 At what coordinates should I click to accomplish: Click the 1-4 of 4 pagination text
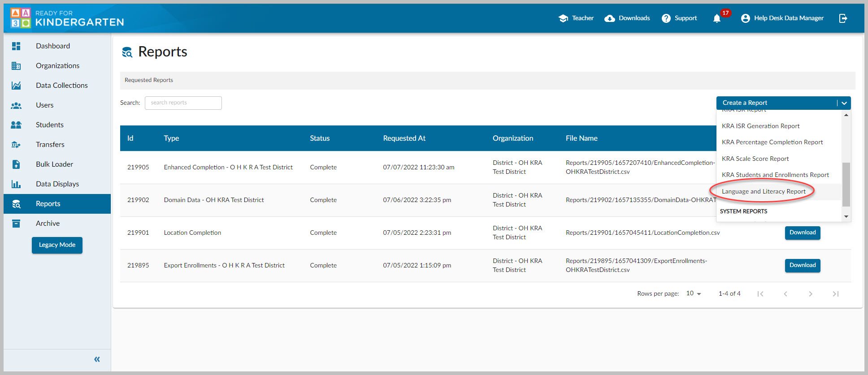(x=729, y=293)
